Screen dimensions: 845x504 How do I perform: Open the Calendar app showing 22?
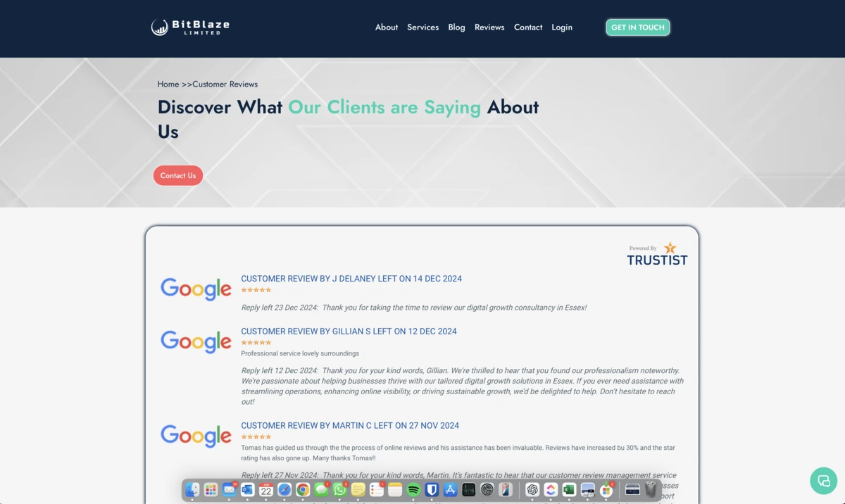(x=266, y=489)
